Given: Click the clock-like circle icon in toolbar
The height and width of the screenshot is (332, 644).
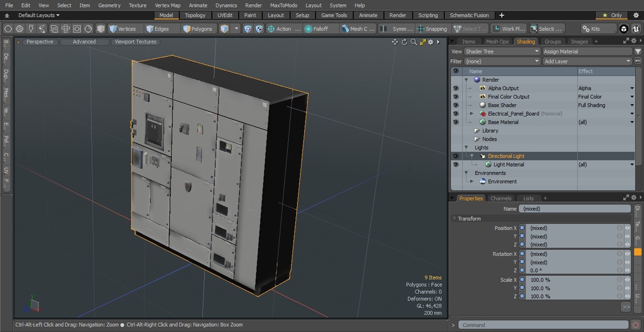Looking at the screenshot, I should click(88, 29).
